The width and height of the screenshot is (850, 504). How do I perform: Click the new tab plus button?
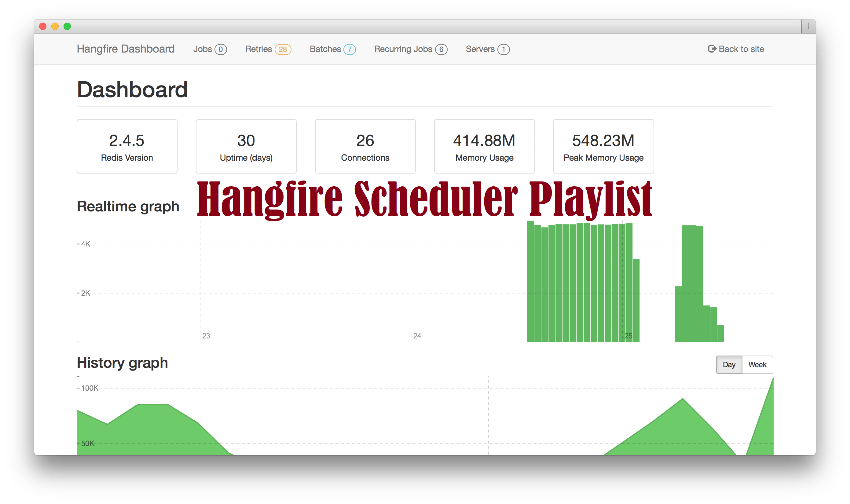[808, 26]
